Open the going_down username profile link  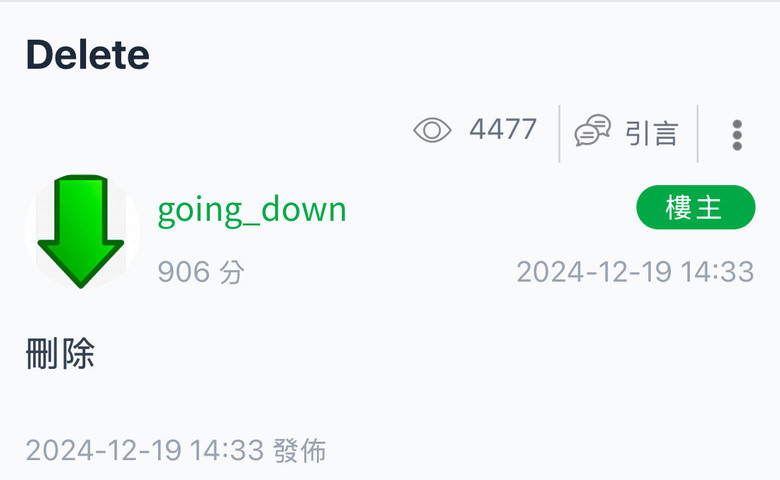click(x=252, y=211)
